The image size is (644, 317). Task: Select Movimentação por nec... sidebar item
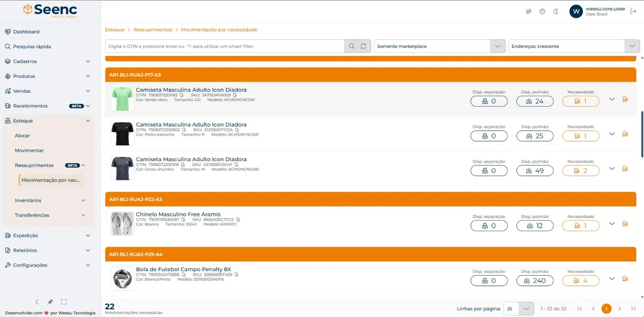coord(52,180)
